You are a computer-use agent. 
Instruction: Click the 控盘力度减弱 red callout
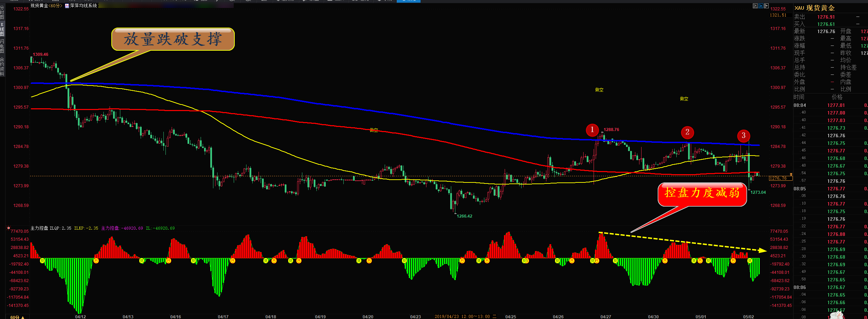[x=702, y=193]
